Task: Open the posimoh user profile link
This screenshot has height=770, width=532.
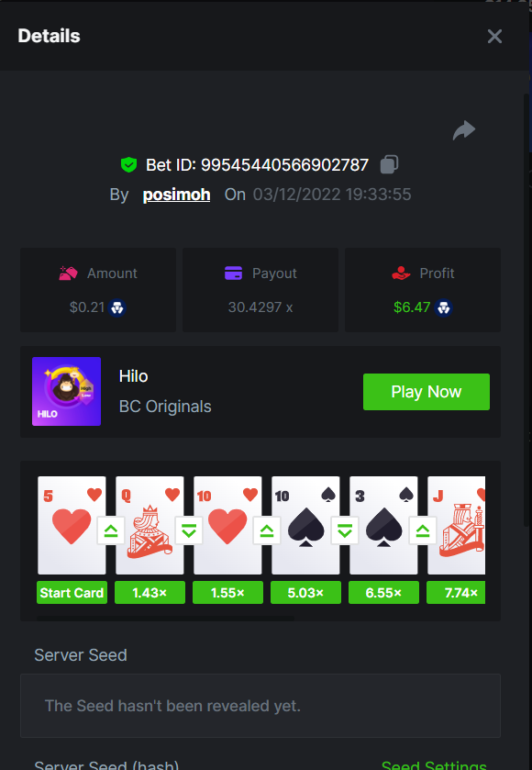Action: click(176, 195)
